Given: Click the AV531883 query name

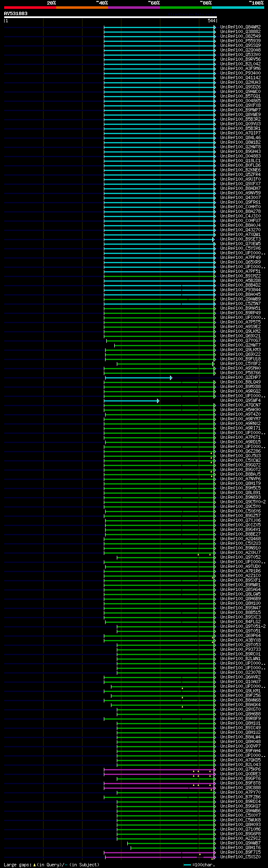Looking at the screenshot, I should 16,13.
